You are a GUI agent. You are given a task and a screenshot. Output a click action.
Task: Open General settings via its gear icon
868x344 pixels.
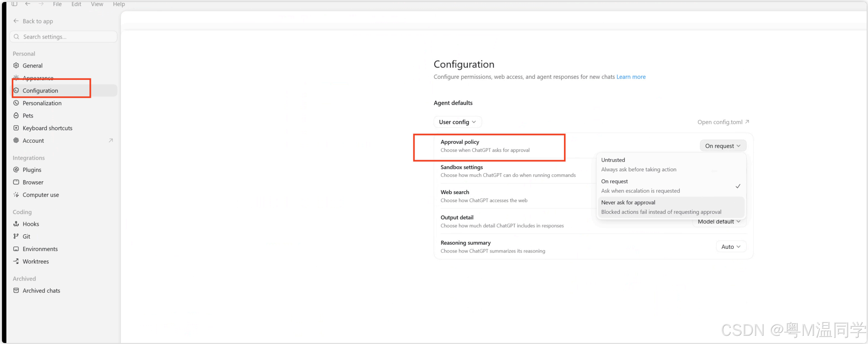point(16,65)
